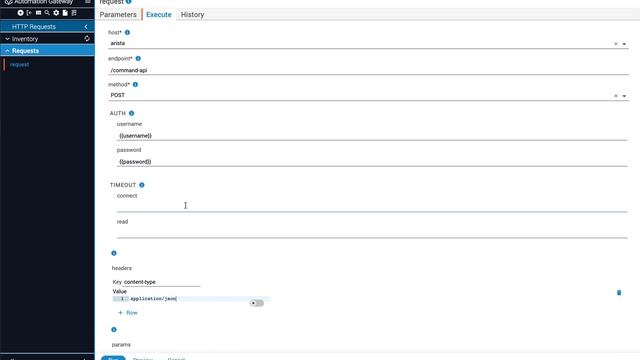Click info icon next to endpoint label
The height and width of the screenshot is (360, 640).
point(138,58)
